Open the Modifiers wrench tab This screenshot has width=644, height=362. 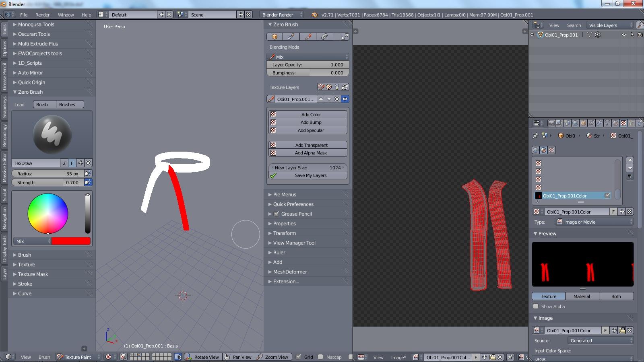tap(599, 123)
